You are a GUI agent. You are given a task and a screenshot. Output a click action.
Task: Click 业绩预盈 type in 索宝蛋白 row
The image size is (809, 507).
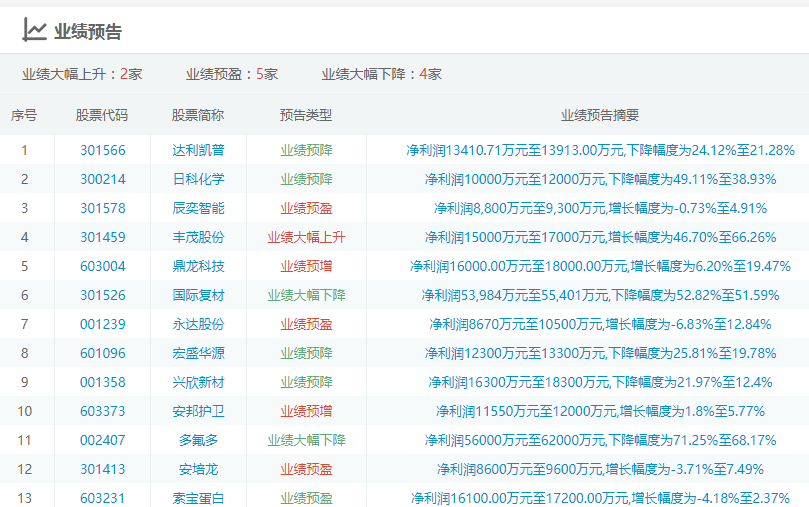[x=306, y=498]
